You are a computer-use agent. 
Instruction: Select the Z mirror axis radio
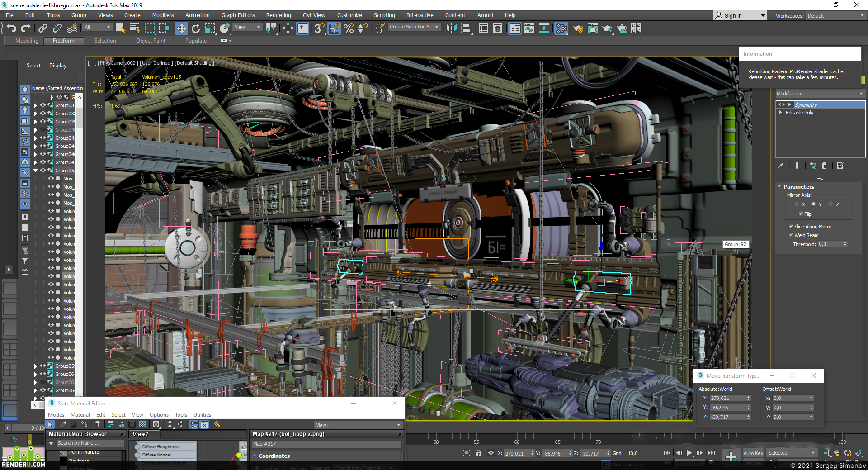(831, 204)
